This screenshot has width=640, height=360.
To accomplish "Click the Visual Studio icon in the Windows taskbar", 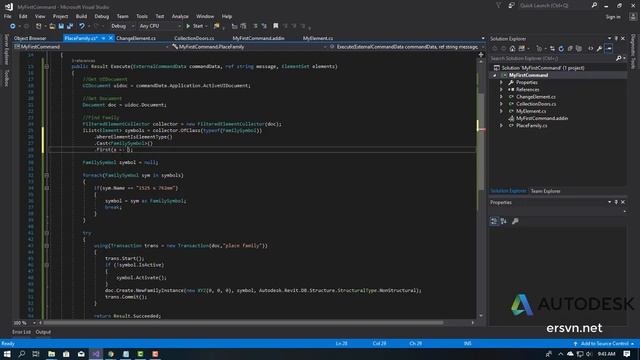I will point(96,354).
